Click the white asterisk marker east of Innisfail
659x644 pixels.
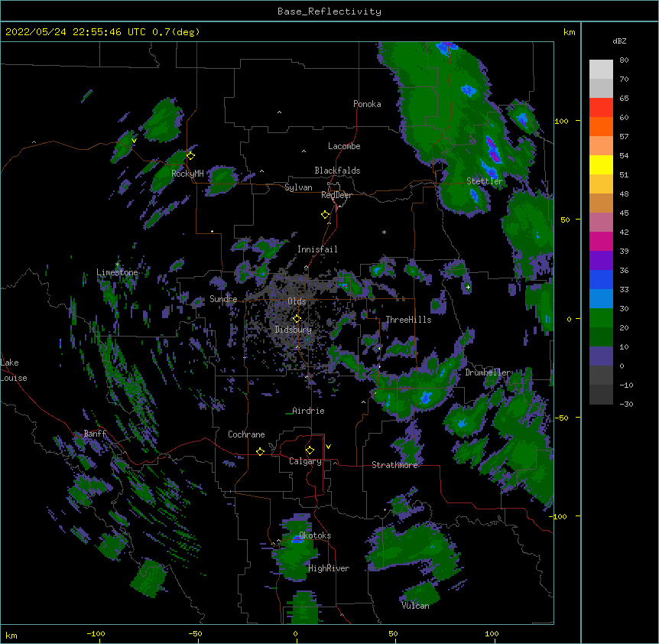pyautogui.click(x=384, y=232)
